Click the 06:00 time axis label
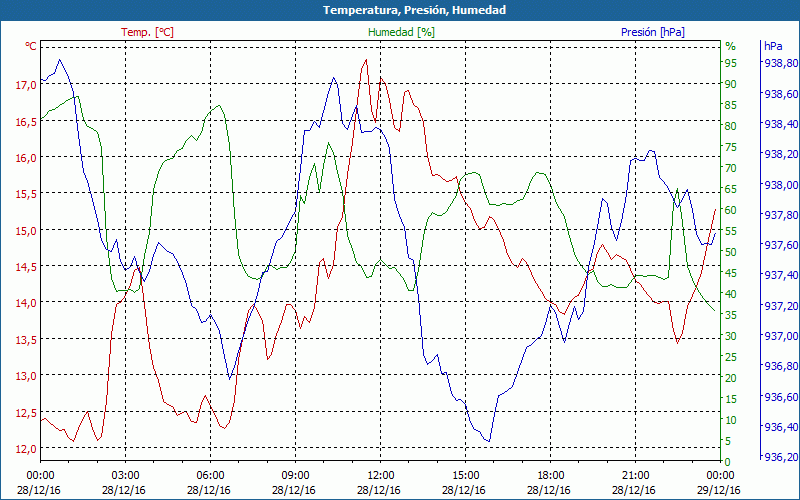 click(x=210, y=474)
